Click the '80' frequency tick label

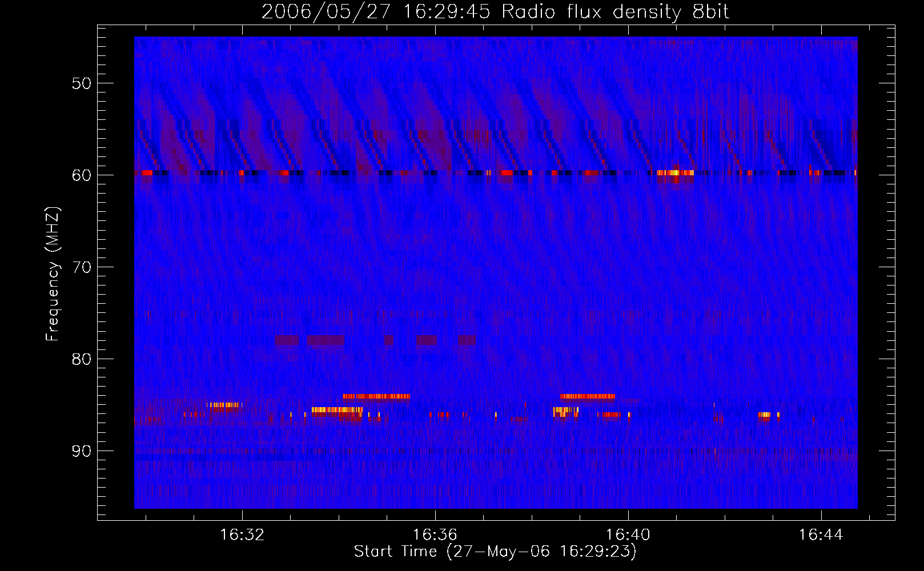point(81,360)
